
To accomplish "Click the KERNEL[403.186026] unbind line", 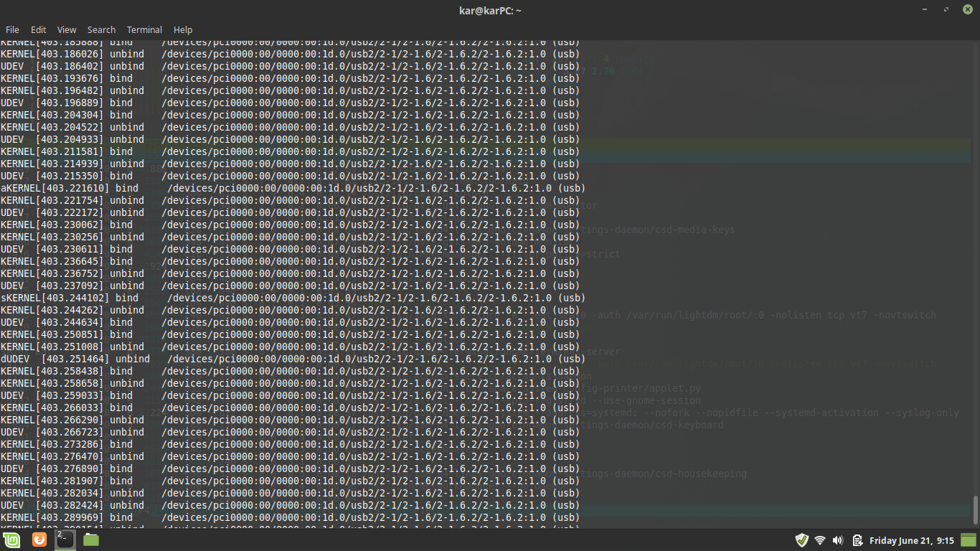I will click(290, 54).
